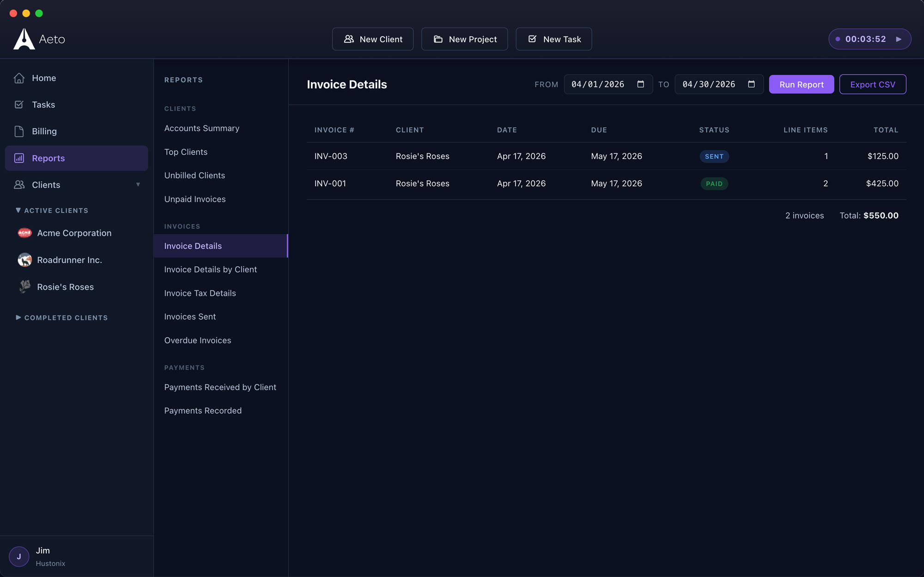This screenshot has width=924, height=577.
Task: Open Payments Received by Client report
Action: (221, 387)
